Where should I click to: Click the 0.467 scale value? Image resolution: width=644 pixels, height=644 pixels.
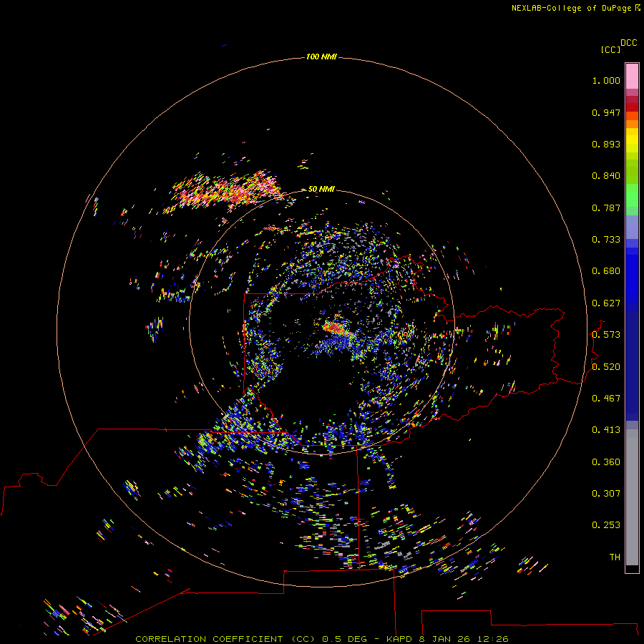click(606, 399)
